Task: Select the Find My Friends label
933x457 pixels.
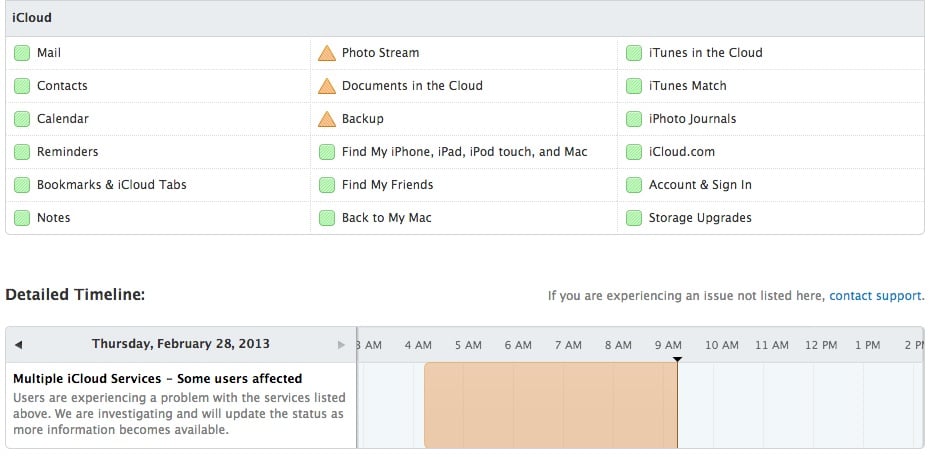Action: [x=387, y=185]
